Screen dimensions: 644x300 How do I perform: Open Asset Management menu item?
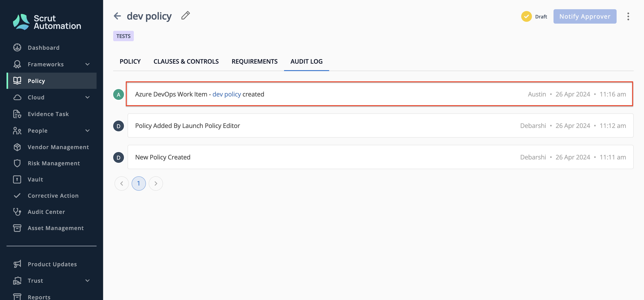tap(51, 228)
